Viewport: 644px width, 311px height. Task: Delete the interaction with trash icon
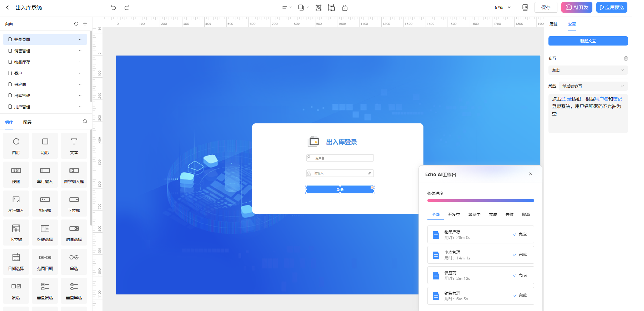point(625,58)
